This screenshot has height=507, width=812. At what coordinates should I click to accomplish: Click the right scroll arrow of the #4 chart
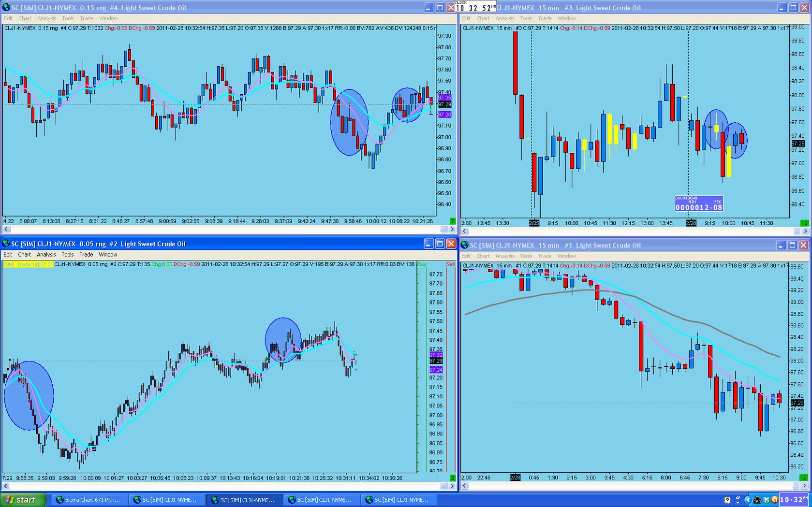coord(452,229)
